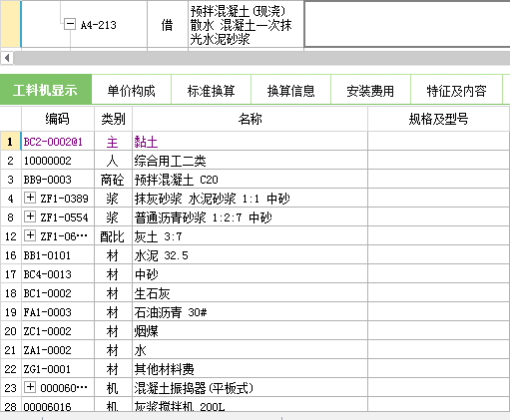Select the 配比 category cell

[113, 236]
